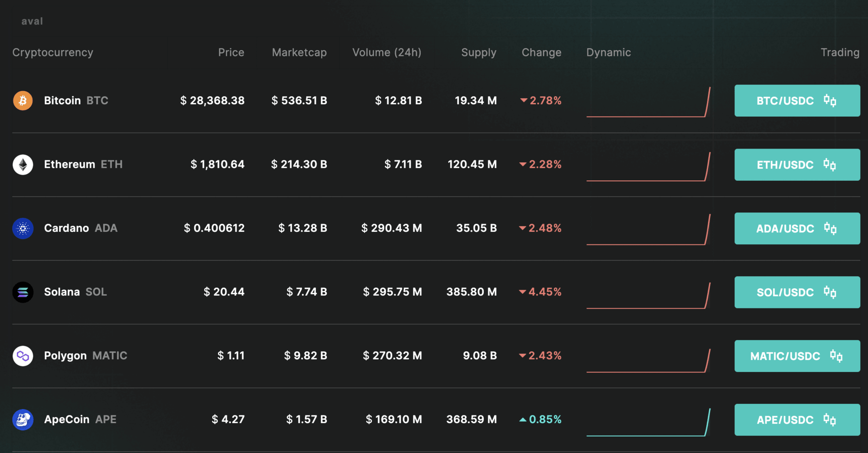
Task: Click the Ethereum logo icon
Action: pos(23,164)
